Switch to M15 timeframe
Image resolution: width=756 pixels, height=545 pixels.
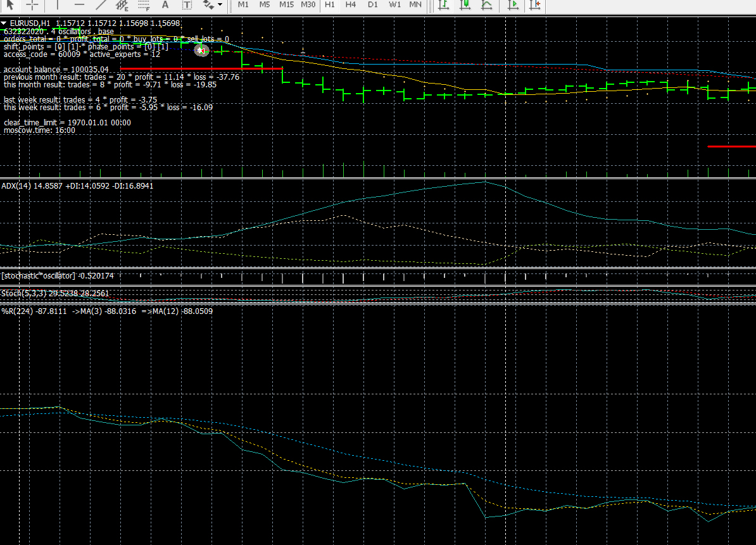(286, 4)
